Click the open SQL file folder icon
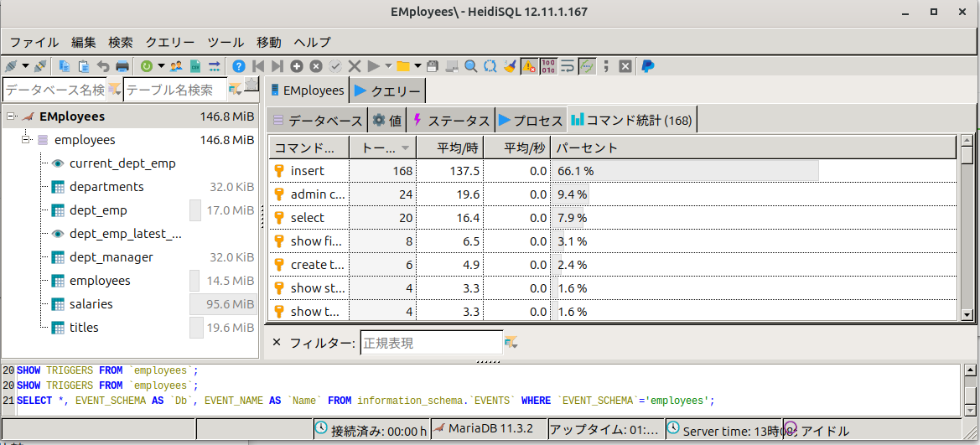980x445 pixels. (x=403, y=65)
